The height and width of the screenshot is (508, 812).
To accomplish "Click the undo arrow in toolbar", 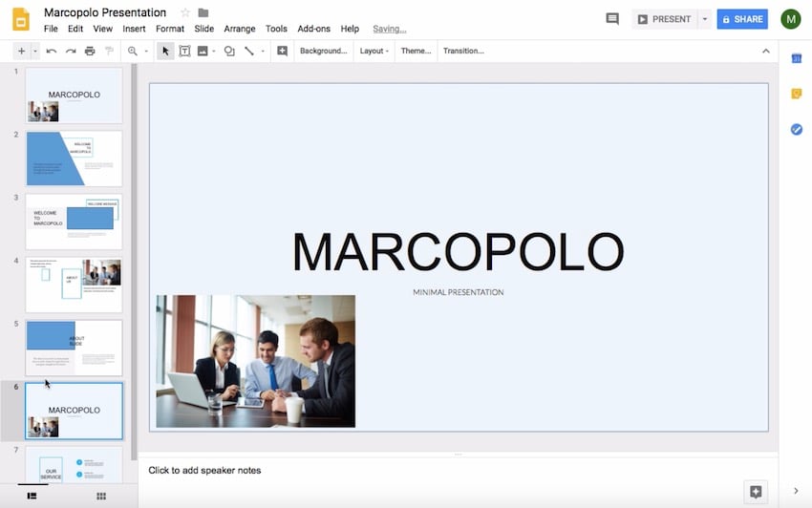I will pyautogui.click(x=51, y=51).
